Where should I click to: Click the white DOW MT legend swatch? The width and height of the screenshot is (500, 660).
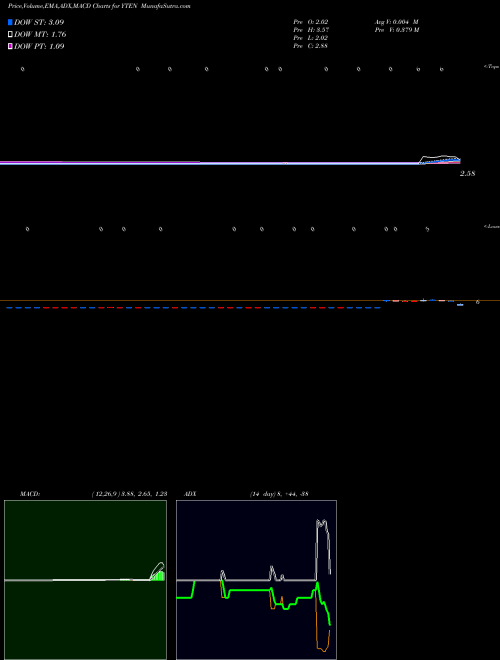point(10,35)
